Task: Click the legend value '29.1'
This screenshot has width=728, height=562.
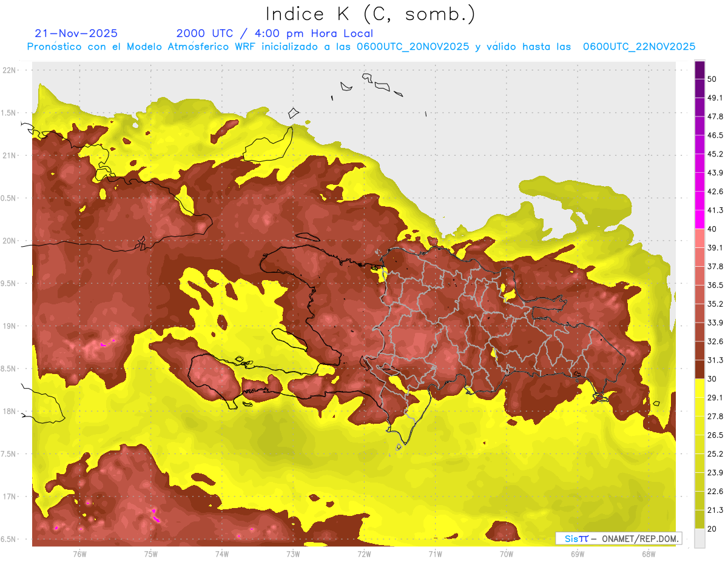Action: point(715,398)
